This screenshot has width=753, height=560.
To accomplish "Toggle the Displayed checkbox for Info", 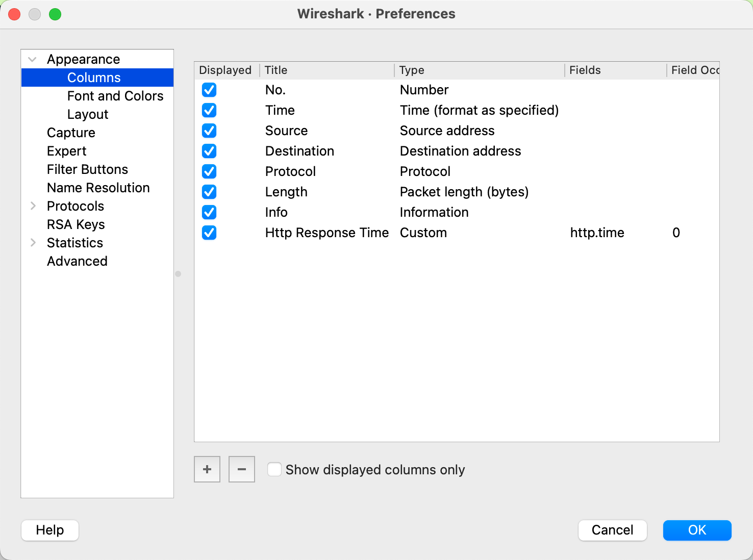I will click(209, 212).
